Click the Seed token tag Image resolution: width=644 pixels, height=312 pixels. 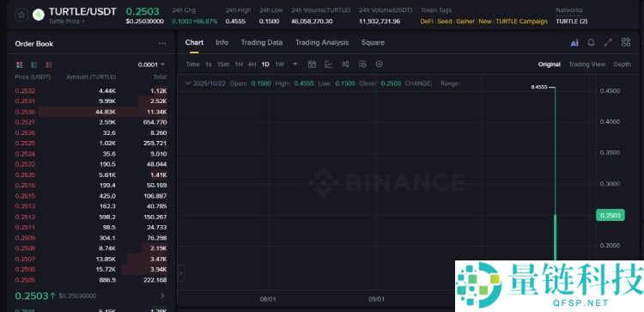[x=445, y=21]
